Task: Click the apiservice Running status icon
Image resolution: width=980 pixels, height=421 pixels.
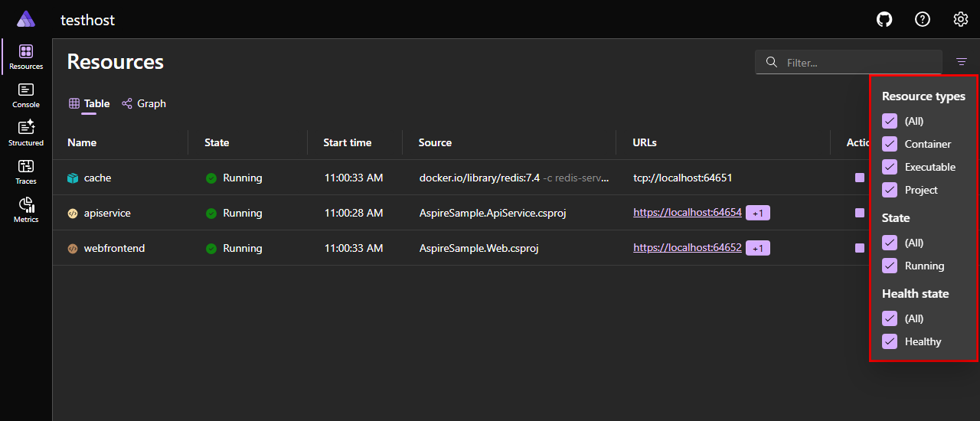Action: pos(211,213)
